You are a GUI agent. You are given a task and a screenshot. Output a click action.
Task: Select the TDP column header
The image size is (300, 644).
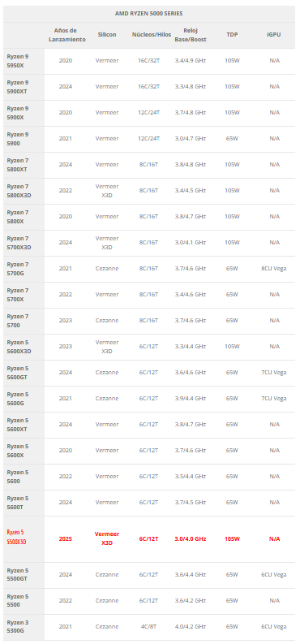(x=233, y=35)
